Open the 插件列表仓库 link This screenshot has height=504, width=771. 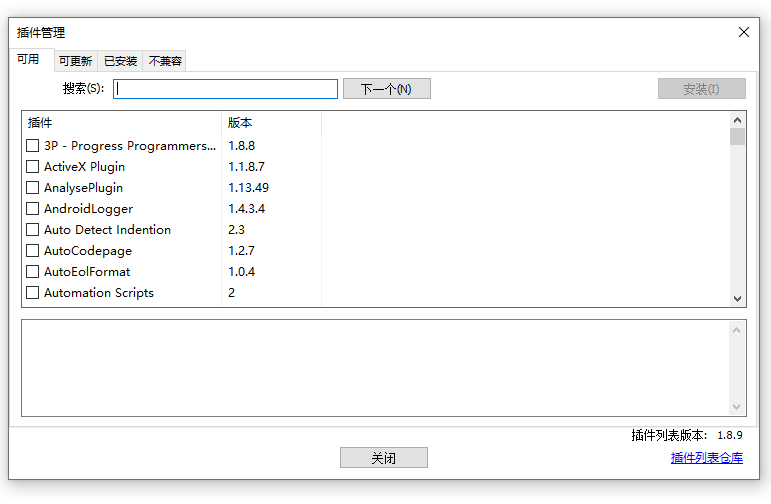pos(707,458)
